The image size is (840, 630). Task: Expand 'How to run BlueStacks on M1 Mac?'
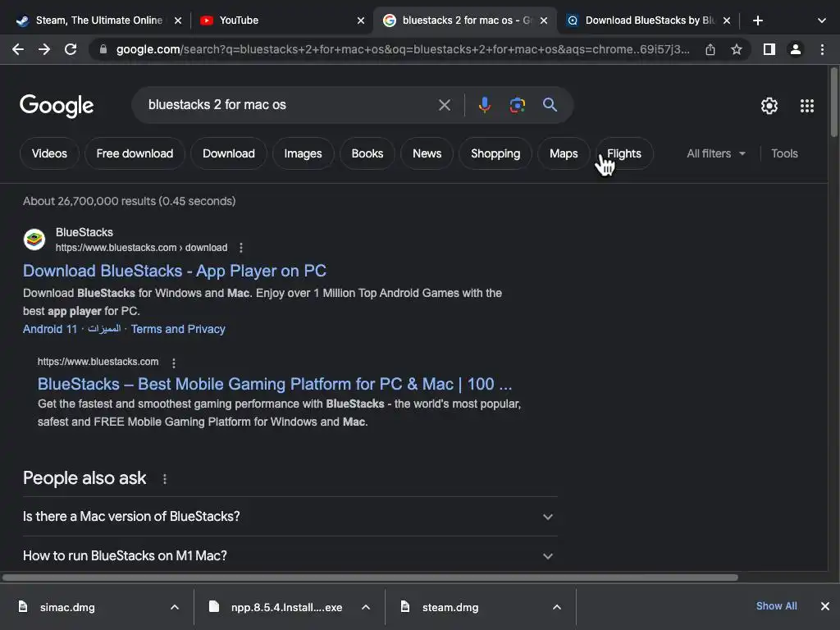[x=290, y=555]
